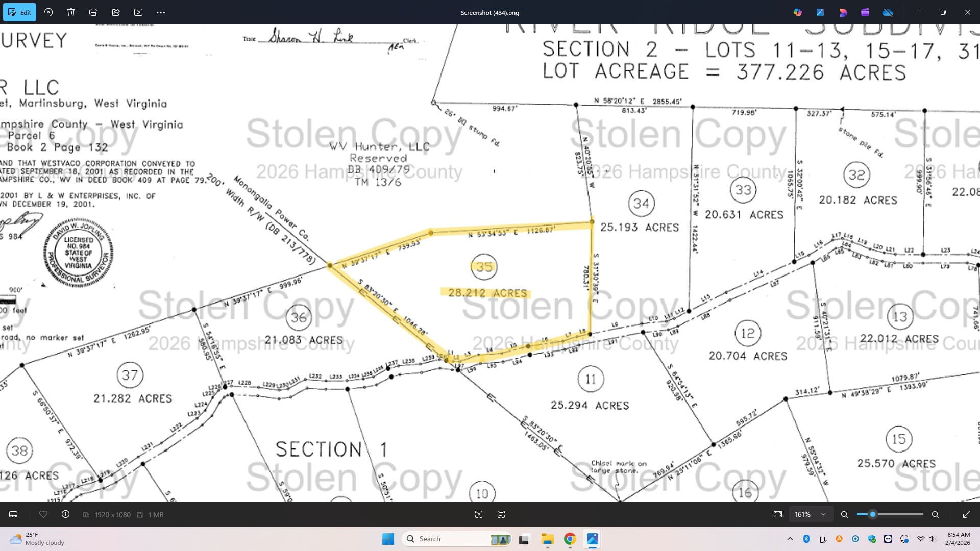Image resolution: width=980 pixels, height=551 pixels.
Task: Print the image
Action: coord(93,12)
